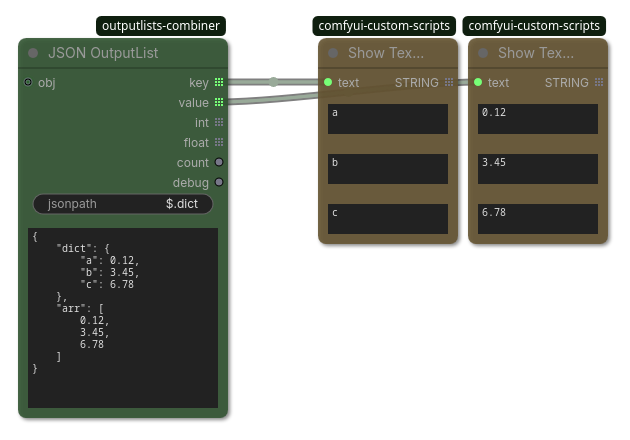Click the STRING output slot of second Show Text node
Screen dimensions: 630x440
pos(599,82)
